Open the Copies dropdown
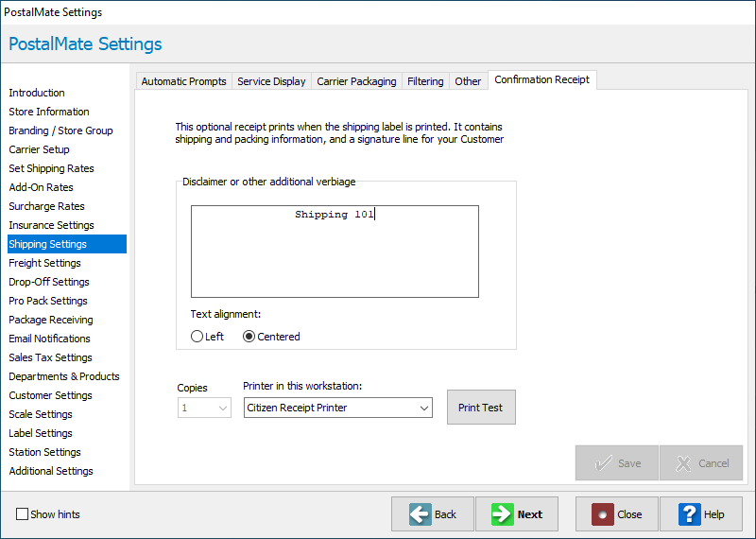The height and width of the screenshot is (539, 756). coord(204,408)
